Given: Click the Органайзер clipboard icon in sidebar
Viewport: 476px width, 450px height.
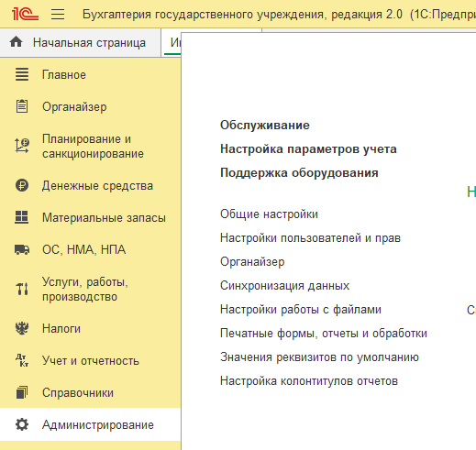Looking at the screenshot, I should (x=22, y=106).
